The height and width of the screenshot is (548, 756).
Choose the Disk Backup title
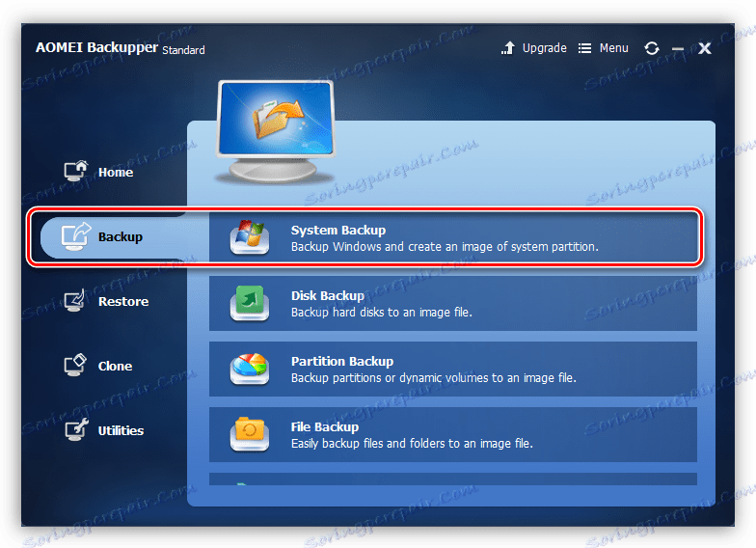[328, 295]
